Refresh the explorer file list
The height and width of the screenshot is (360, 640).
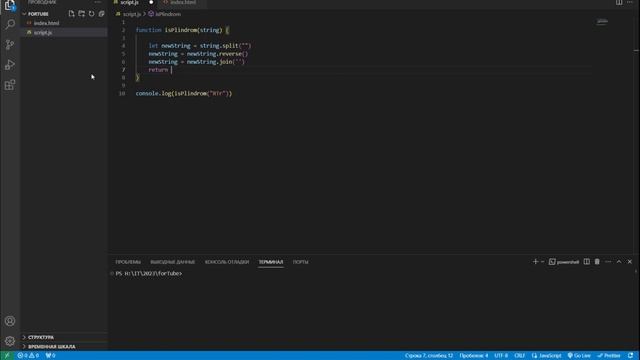click(91, 14)
